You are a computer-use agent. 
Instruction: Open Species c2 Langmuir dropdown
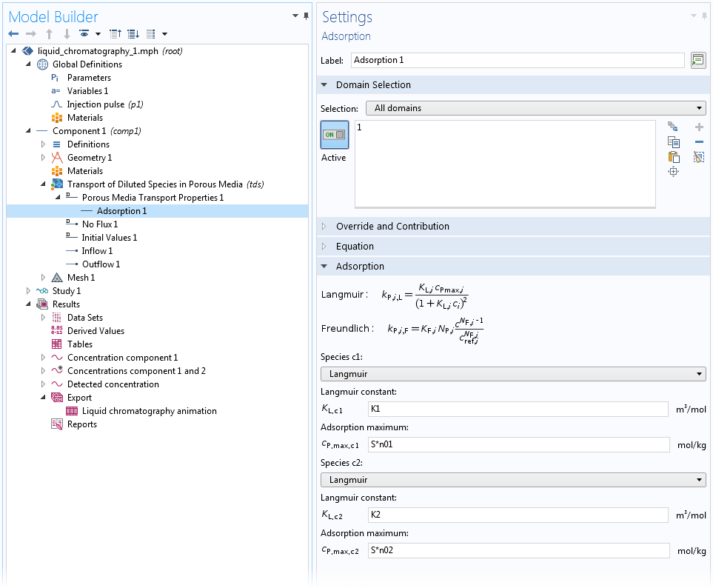point(513,480)
